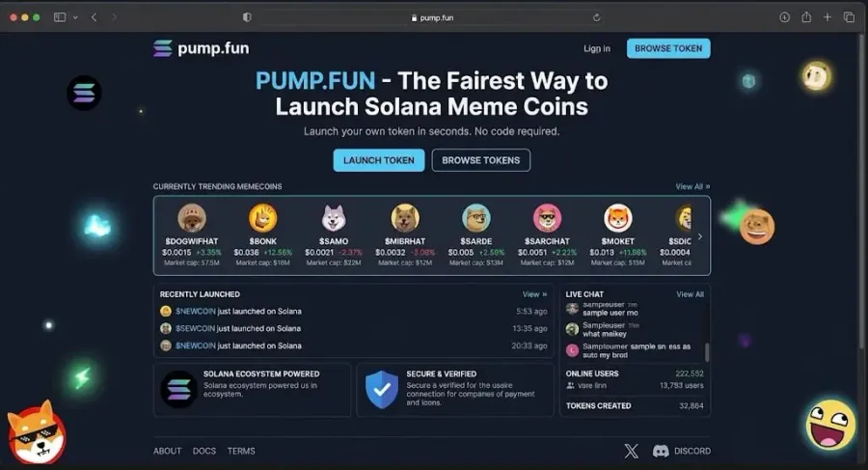
Task: Click the Secure & Verified shield icon
Action: tap(382, 390)
